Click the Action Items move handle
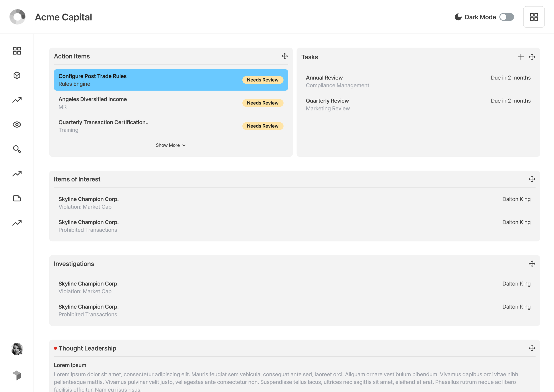 click(x=284, y=56)
